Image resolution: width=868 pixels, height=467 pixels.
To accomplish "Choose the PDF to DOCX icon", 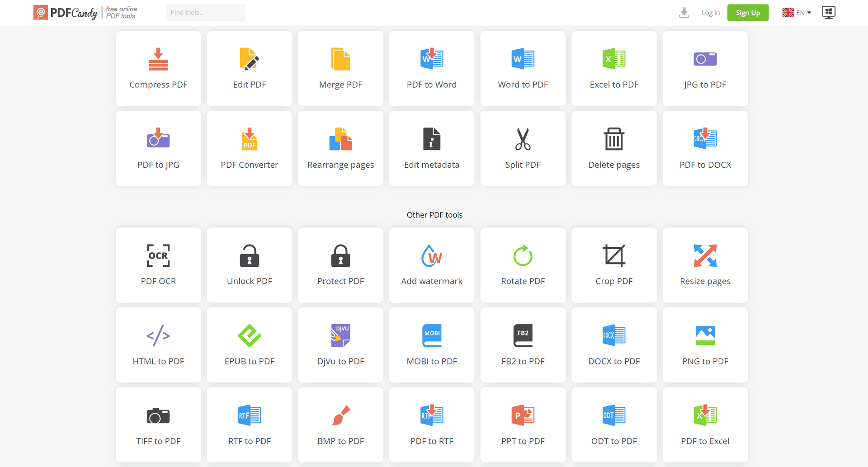I will click(x=705, y=138).
